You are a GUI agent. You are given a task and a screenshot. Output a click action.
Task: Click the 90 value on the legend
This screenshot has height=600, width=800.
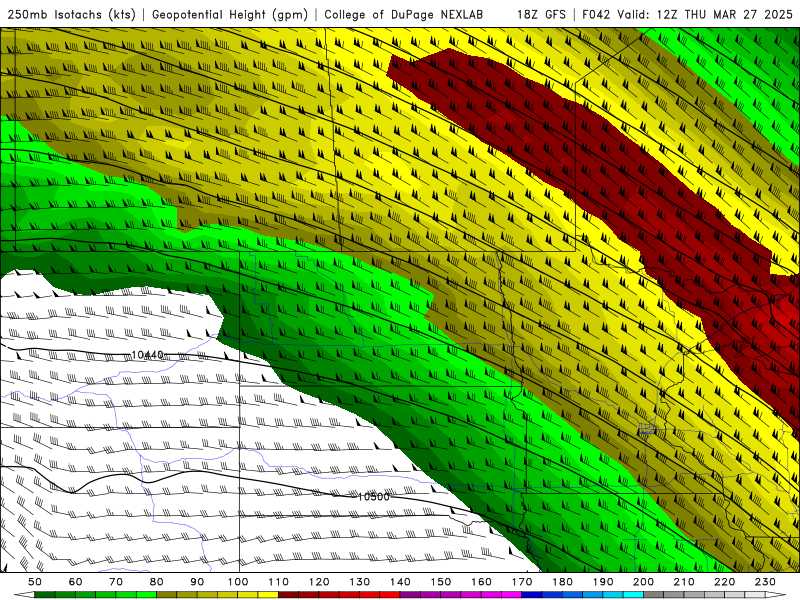[197, 582]
